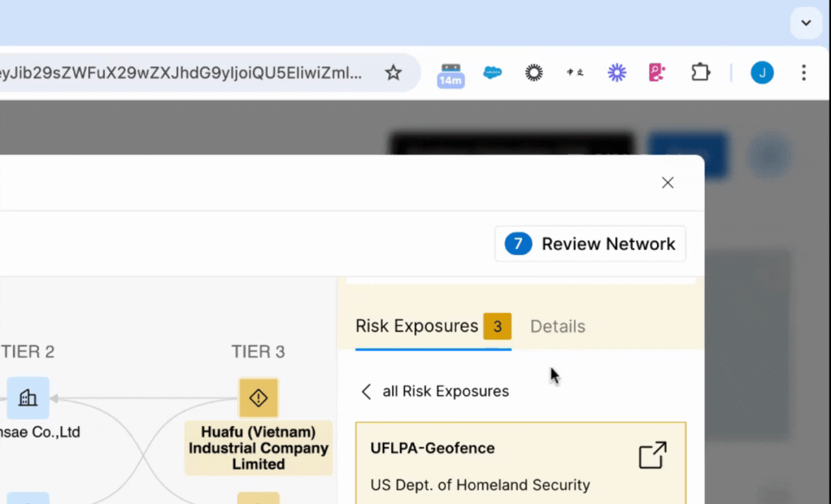Click the black sunburst ring extension icon
Image resolution: width=831 pixels, height=504 pixels.
[x=534, y=73]
